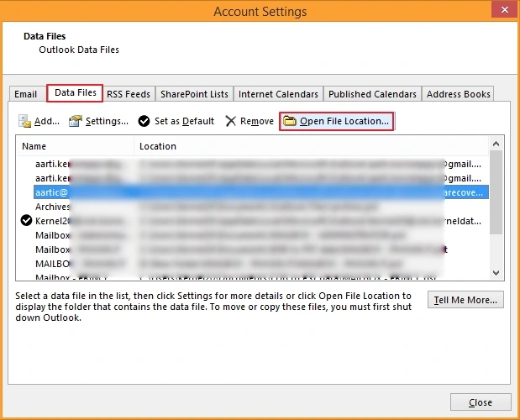Viewport: 520px width, 420px height.
Task: Click the list scrollbar down arrow
Action: [x=496, y=273]
